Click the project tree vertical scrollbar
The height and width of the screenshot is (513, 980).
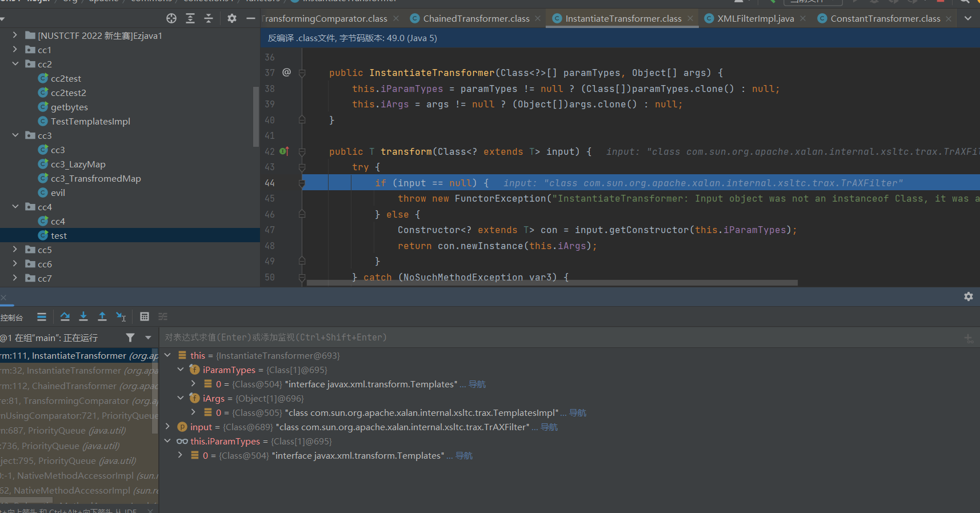click(256, 117)
